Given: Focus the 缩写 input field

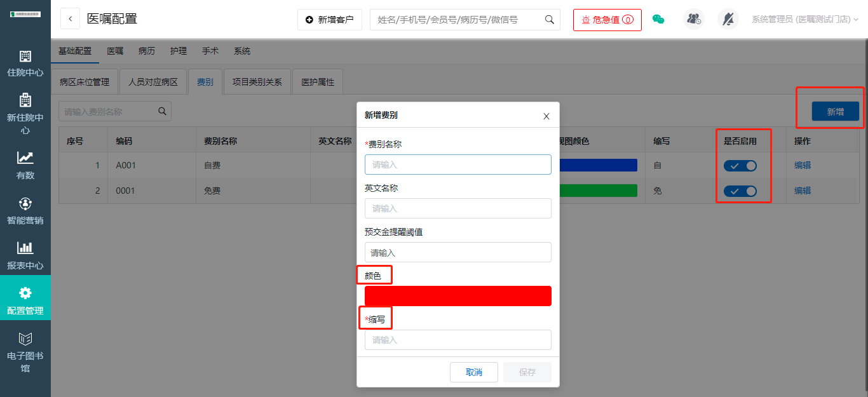Looking at the screenshot, I should click(458, 340).
